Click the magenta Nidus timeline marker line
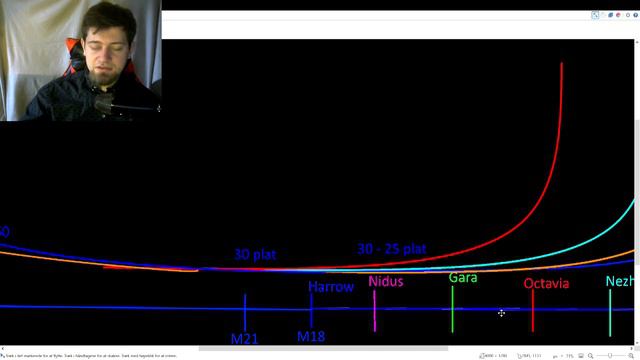The height and width of the screenshot is (360, 640). pyautogui.click(x=375, y=310)
